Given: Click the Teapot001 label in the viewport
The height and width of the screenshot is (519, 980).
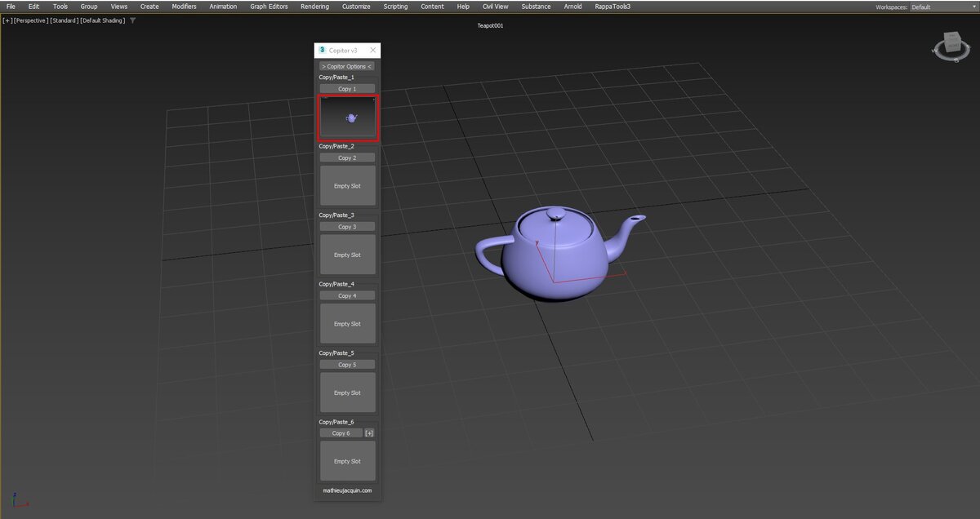Looking at the screenshot, I should 490,25.
